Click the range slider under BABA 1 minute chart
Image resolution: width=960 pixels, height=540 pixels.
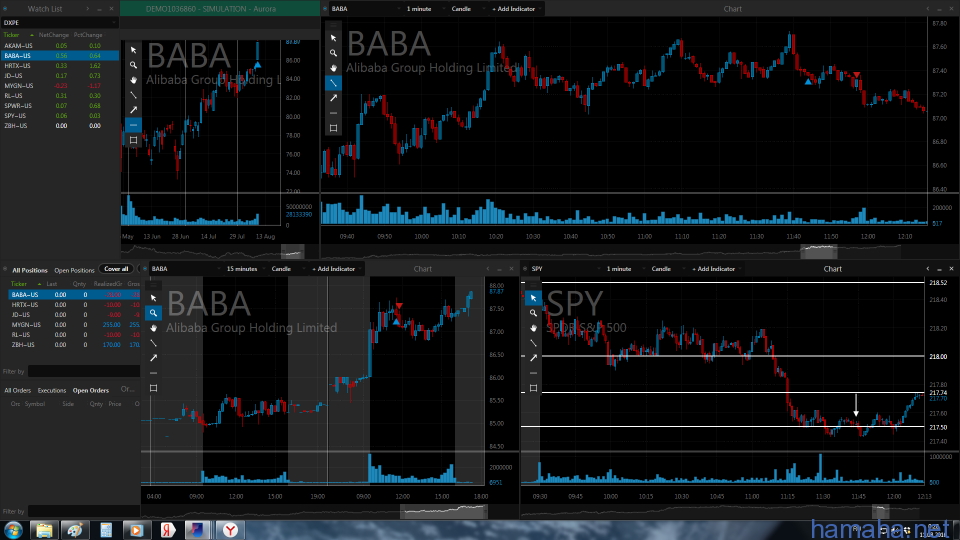click(x=818, y=251)
